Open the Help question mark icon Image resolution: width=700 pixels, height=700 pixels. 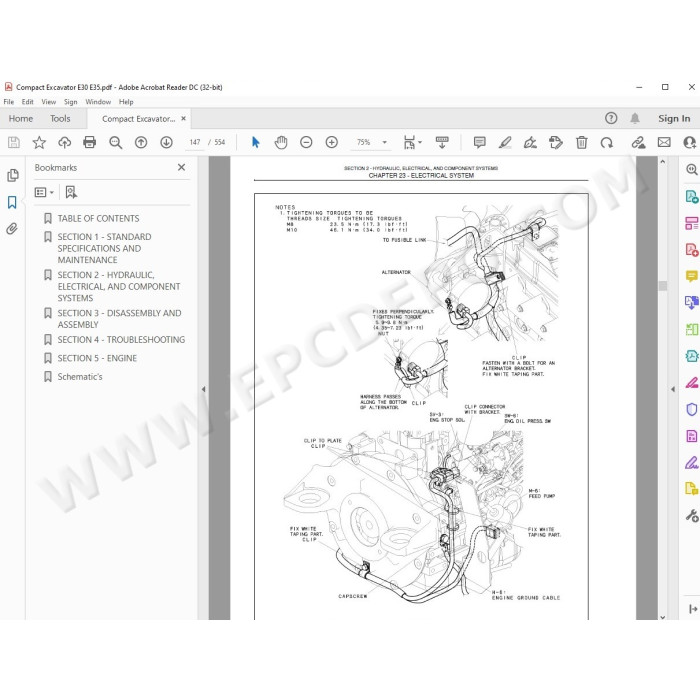point(611,118)
